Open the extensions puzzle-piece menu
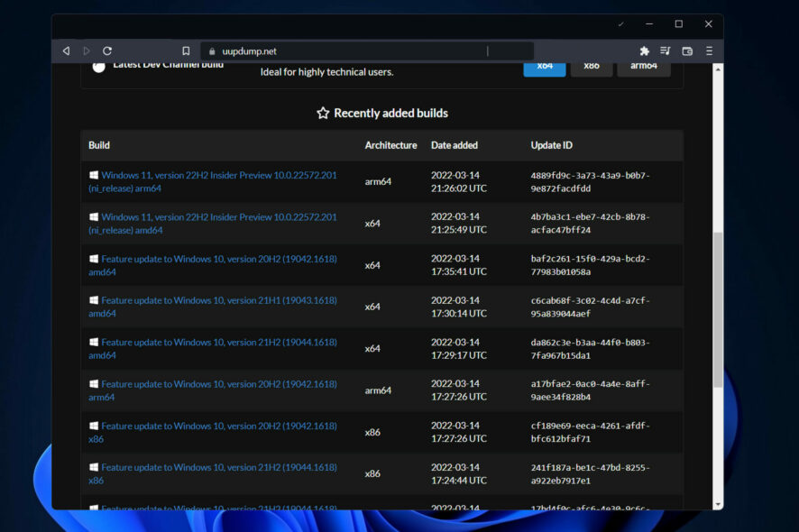This screenshot has height=532, width=799. (645, 51)
